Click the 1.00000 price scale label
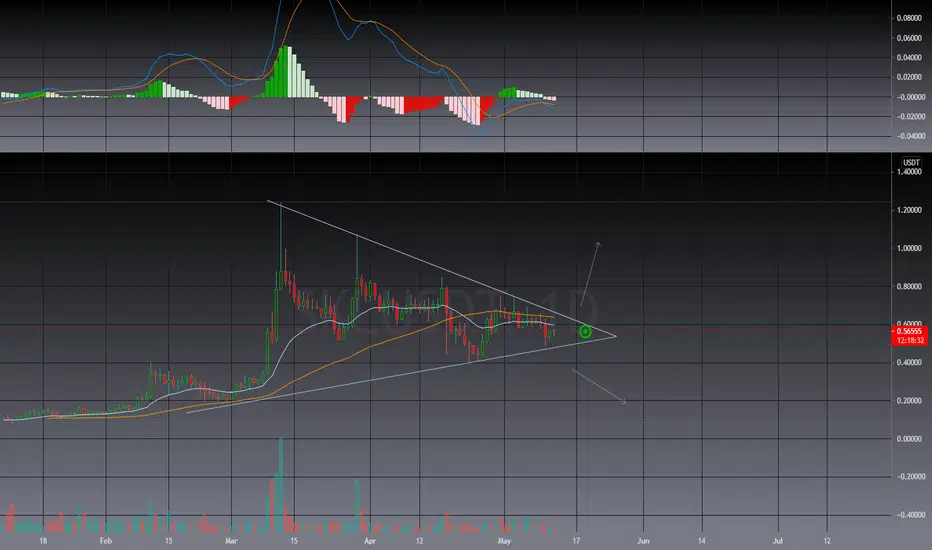The image size is (932, 550). (x=909, y=248)
